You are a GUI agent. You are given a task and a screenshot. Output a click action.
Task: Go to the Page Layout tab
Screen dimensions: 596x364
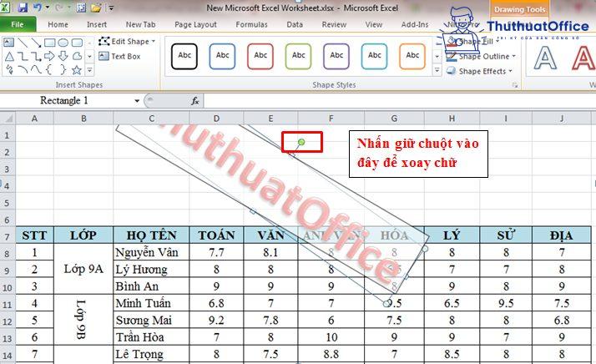196,24
